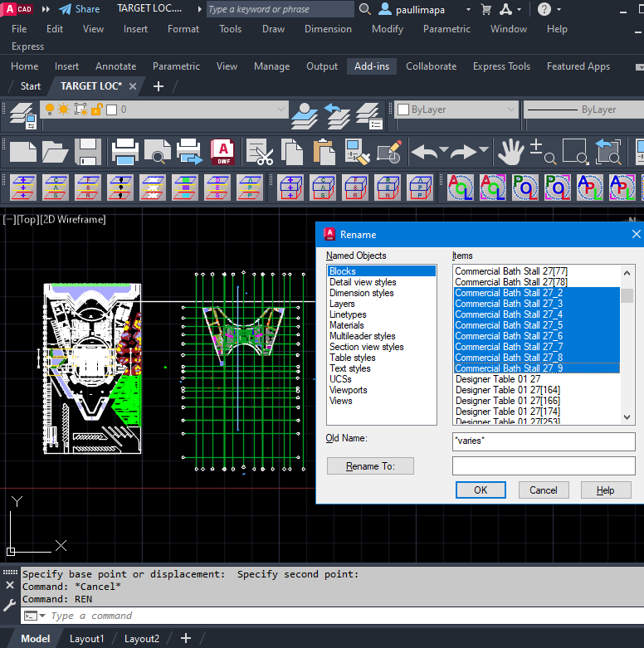644x648 pixels.
Task: Open Layer Properties manager icon
Action: (x=23, y=115)
